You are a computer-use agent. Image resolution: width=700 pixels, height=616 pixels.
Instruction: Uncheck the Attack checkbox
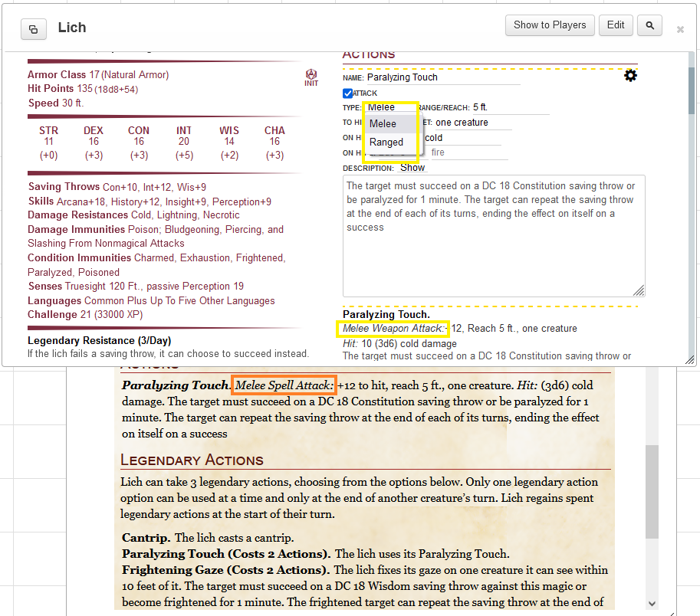click(347, 93)
